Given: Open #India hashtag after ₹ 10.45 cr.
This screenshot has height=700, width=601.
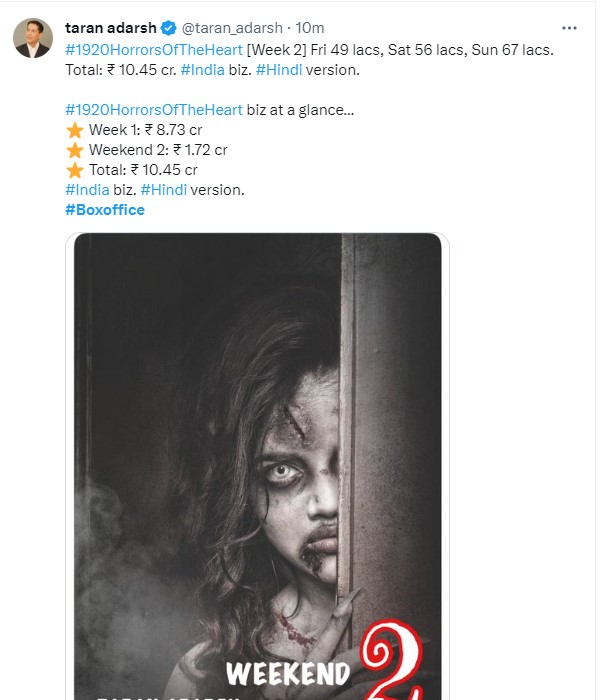Looking at the screenshot, I should [x=203, y=70].
